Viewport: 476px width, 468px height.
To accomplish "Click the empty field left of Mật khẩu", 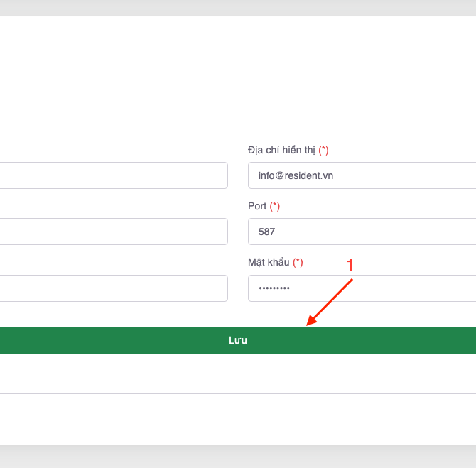I will (114, 288).
